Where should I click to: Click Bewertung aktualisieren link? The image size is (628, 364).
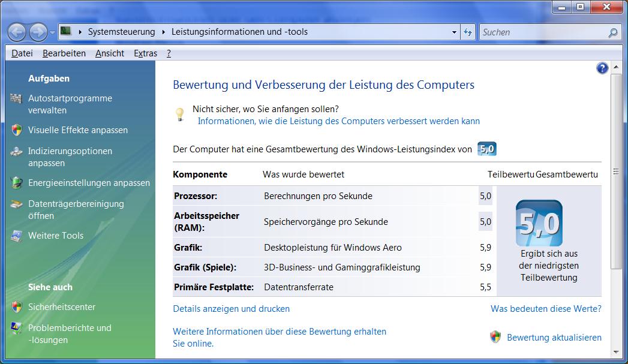(x=554, y=338)
